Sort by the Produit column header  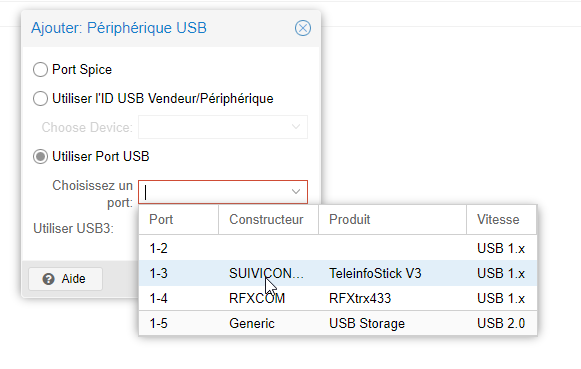[392, 219]
